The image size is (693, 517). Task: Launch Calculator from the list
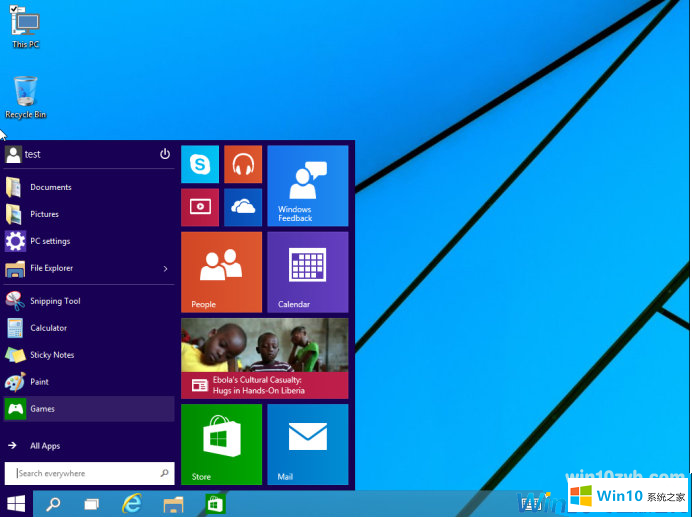coord(89,328)
